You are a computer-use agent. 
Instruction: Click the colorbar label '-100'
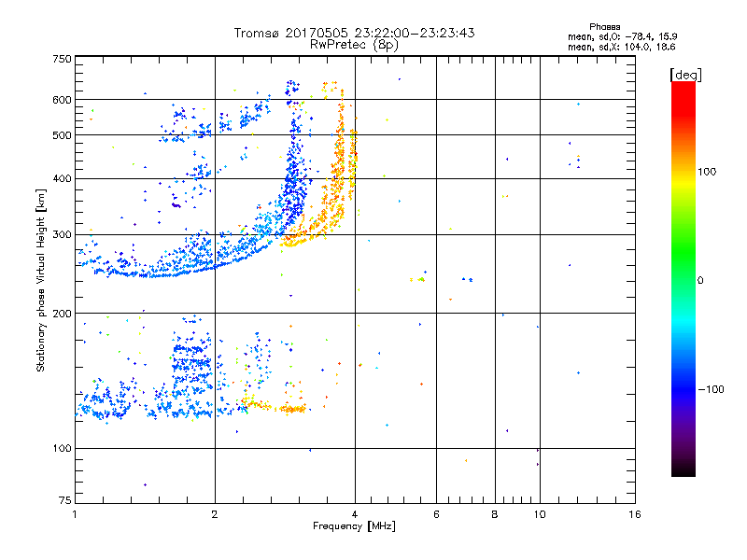pos(711,389)
